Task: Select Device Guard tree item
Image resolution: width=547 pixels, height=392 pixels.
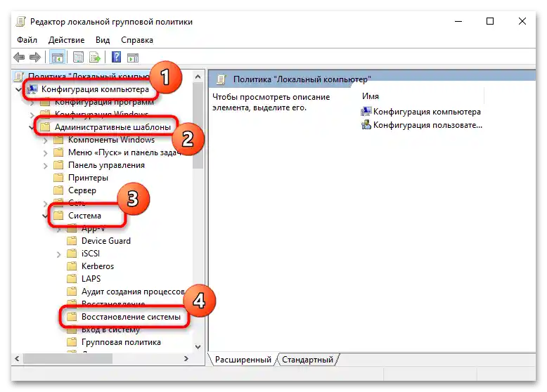Action: click(x=106, y=241)
